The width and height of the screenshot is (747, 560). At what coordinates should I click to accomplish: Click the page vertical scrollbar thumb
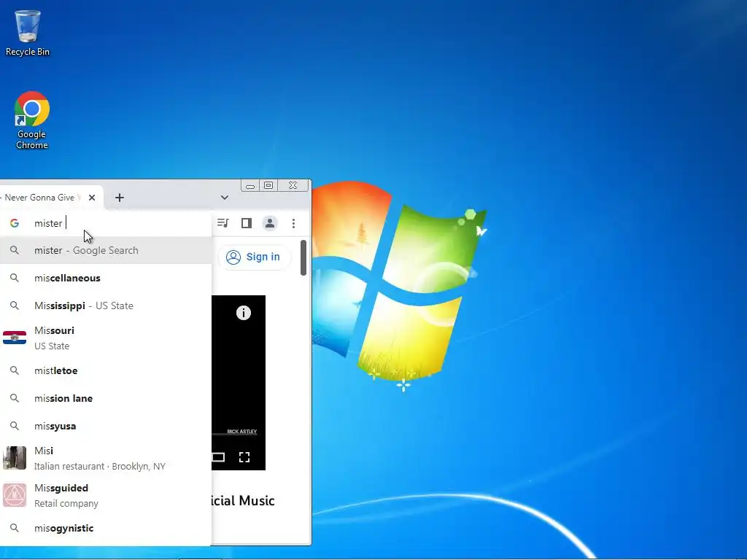click(x=303, y=257)
